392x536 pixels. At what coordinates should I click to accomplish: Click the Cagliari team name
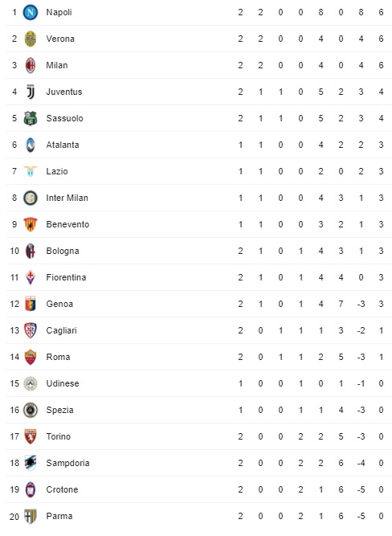(62, 330)
